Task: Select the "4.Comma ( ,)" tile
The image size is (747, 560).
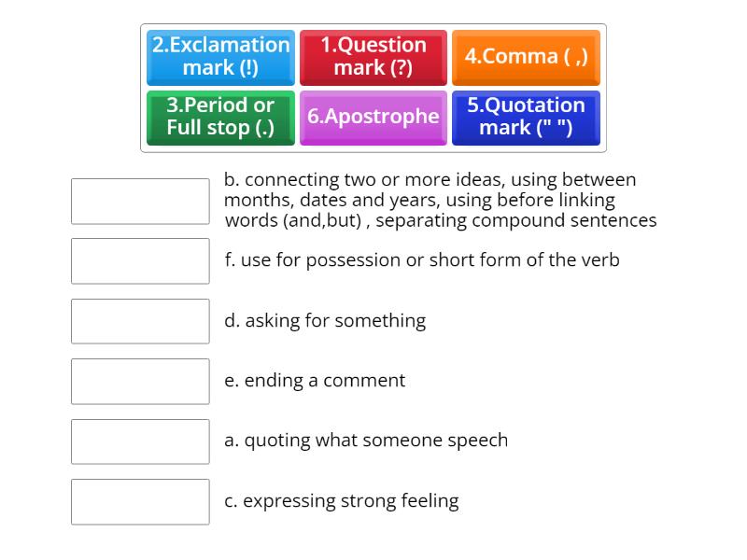Action: (526, 58)
